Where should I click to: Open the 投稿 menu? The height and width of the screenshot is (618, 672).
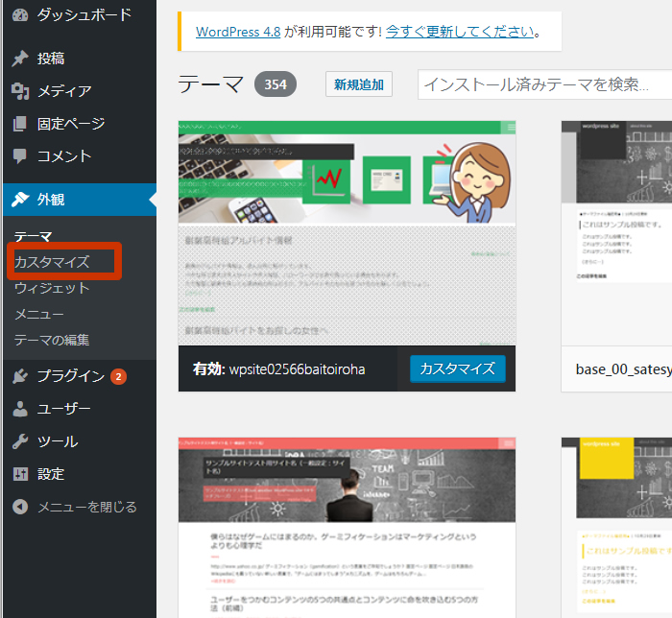[x=51, y=59]
